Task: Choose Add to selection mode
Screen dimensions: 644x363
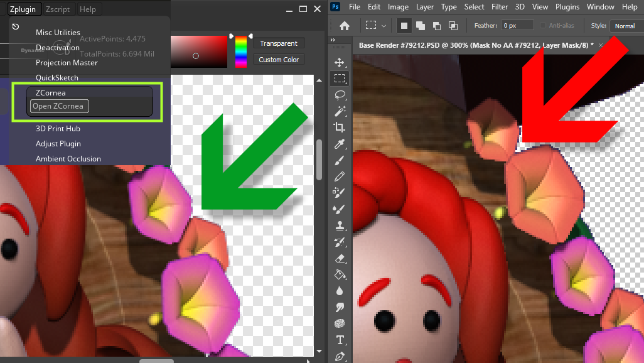Action: click(421, 26)
